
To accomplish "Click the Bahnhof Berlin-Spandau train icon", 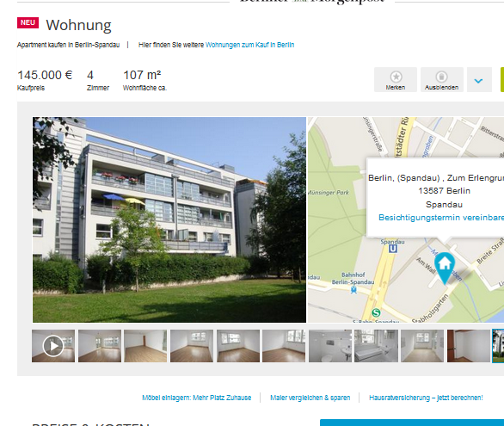I will click(x=353, y=290).
